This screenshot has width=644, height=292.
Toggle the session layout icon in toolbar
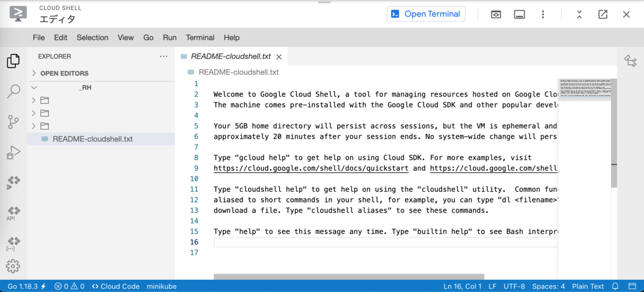click(519, 14)
